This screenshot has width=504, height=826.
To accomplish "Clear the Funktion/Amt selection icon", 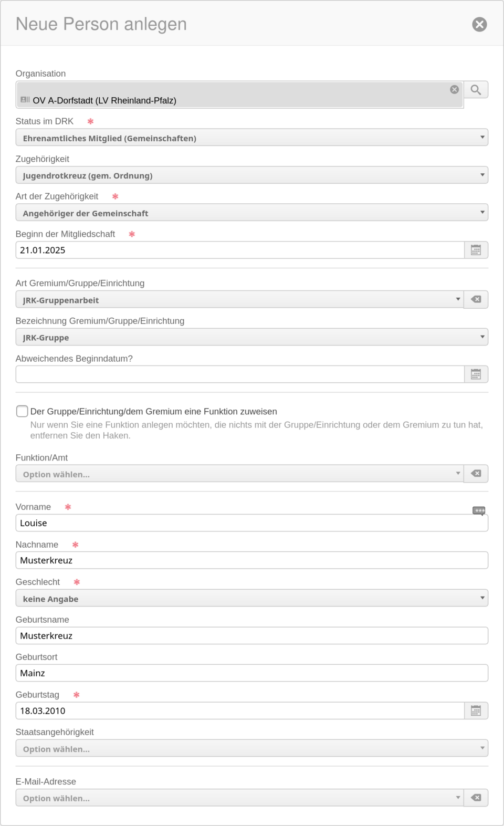I will [x=476, y=474].
